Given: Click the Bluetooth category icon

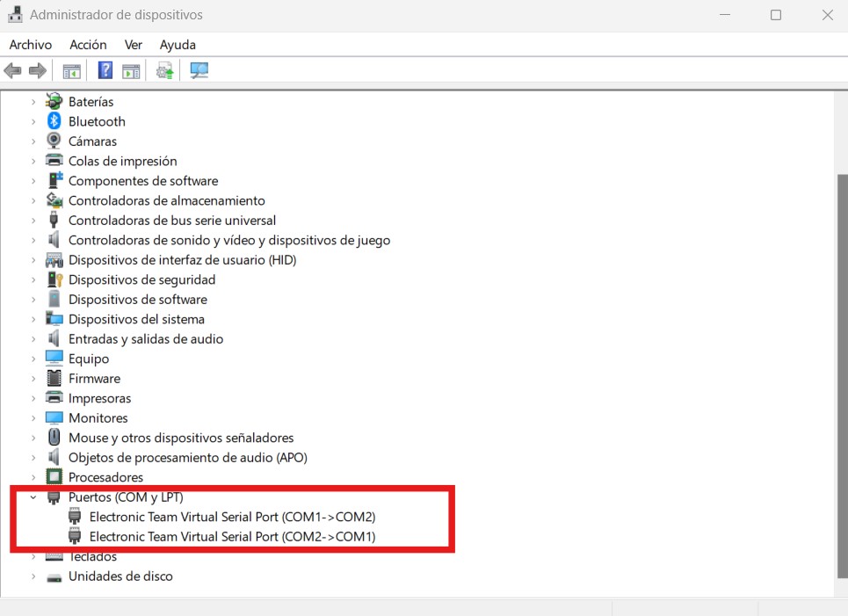Looking at the screenshot, I should click(54, 121).
